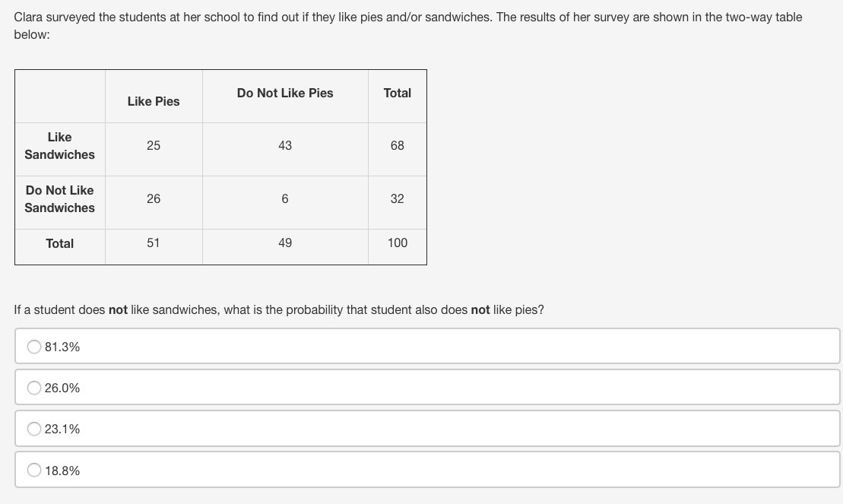The height and width of the screenshot is (504, 843).
Task: Click the grand total cell showing 100
Action: [x=397, y=242]
